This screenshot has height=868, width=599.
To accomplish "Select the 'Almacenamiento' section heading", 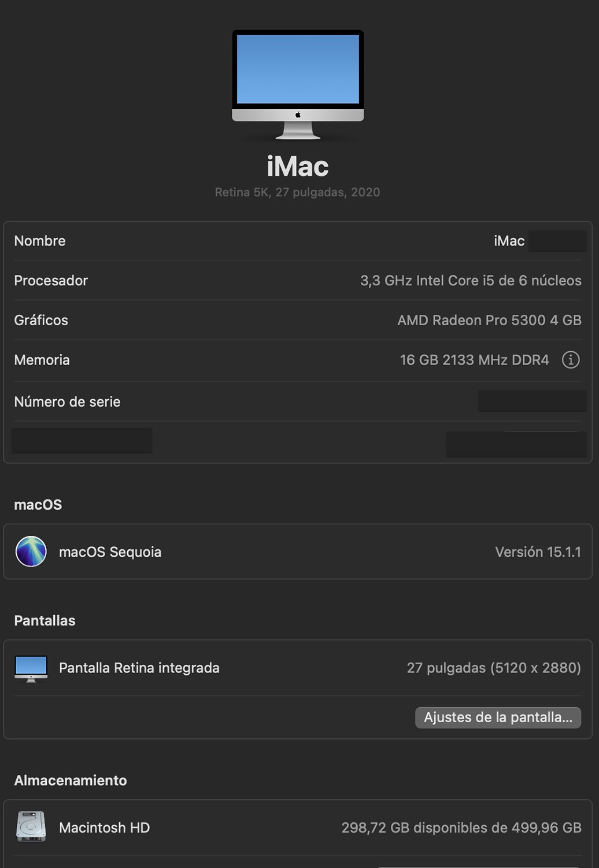I will [71, 780].
